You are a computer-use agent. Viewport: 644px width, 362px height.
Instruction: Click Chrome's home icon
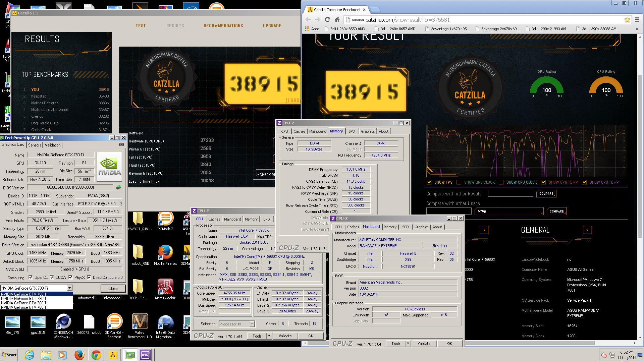[x=337, y=20]
